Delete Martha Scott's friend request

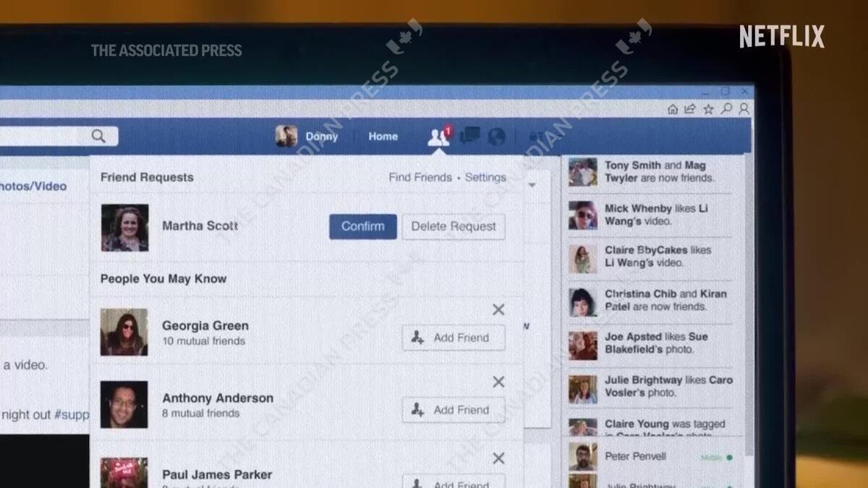[454, 226]
